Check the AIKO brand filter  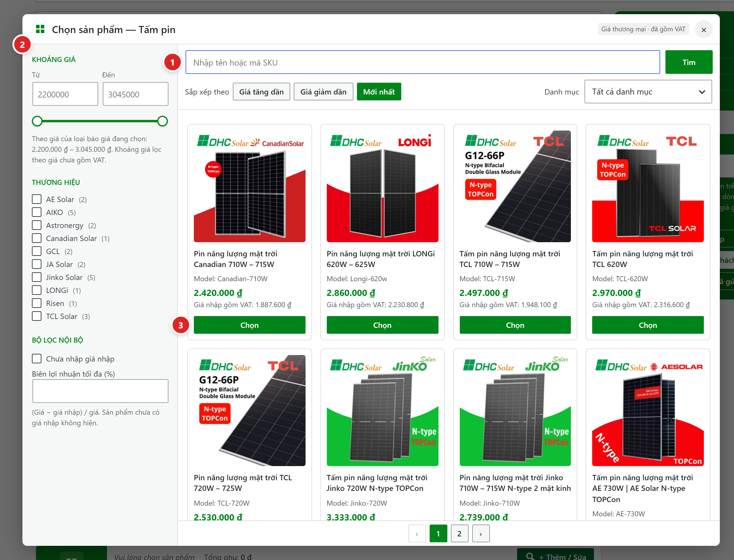pos(37,212)
